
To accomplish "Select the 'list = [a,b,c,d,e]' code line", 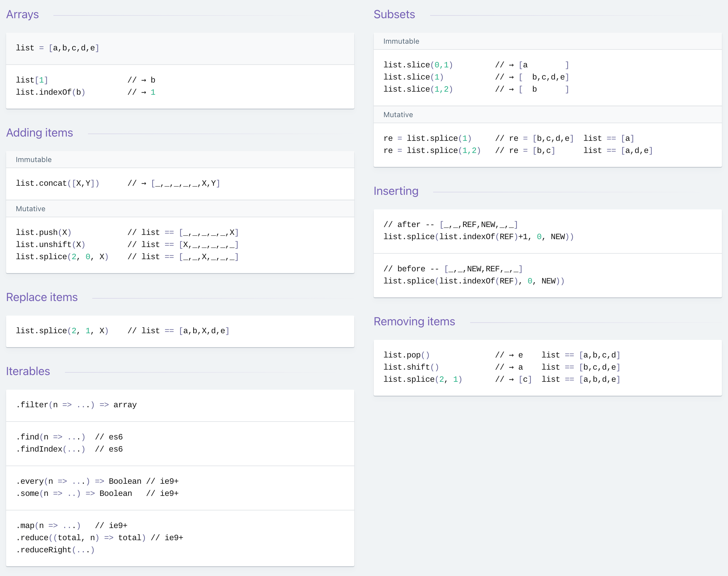I will [58, 48].
